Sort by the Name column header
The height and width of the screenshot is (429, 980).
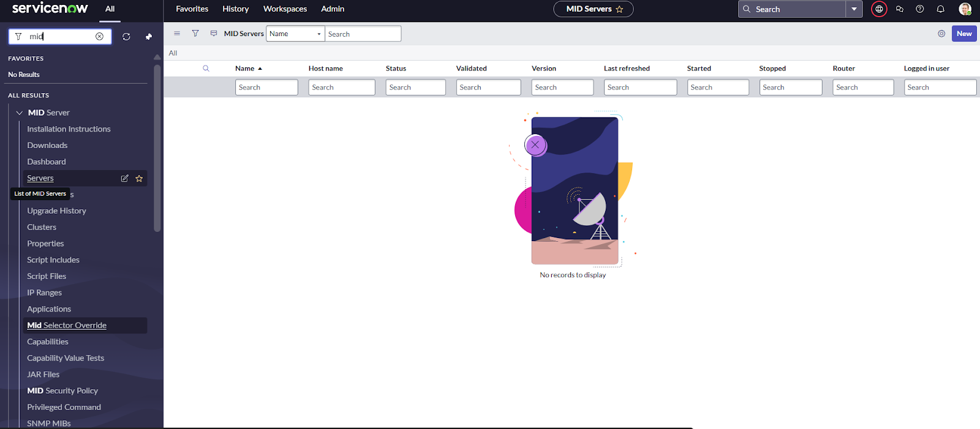pyautogui.click(x=245, y=69)
